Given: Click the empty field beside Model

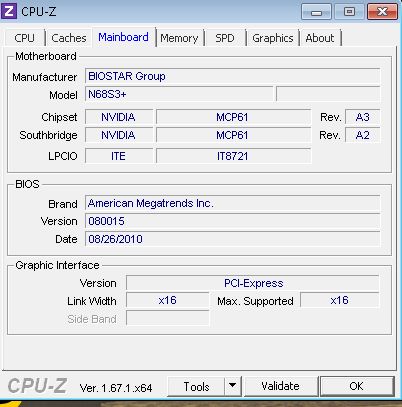Looking at the screenshot, I should (x=328, y=94).
